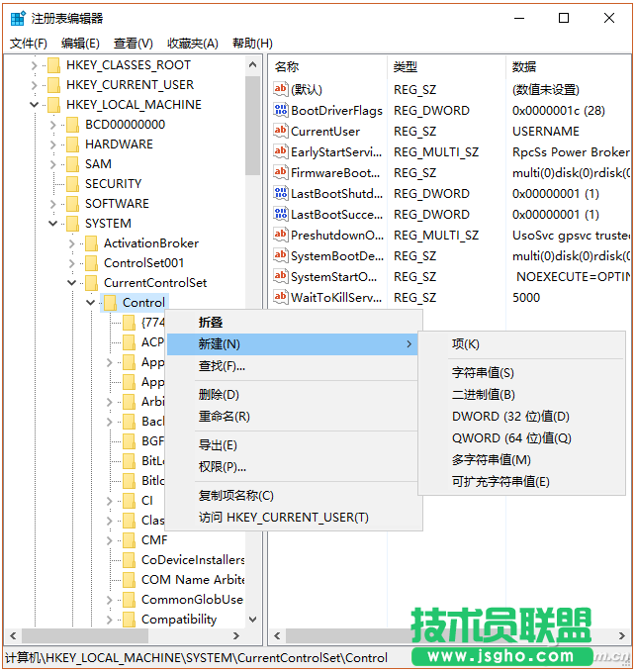Click the HARDWARE folder icon
The width and height of the screenshot is (636, 672).
click(x=73, y=144)
